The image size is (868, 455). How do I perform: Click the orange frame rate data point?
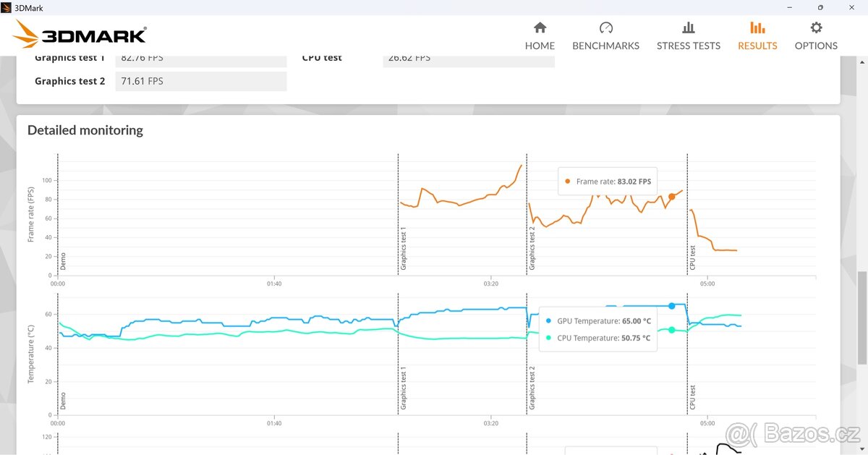[672, 197]
